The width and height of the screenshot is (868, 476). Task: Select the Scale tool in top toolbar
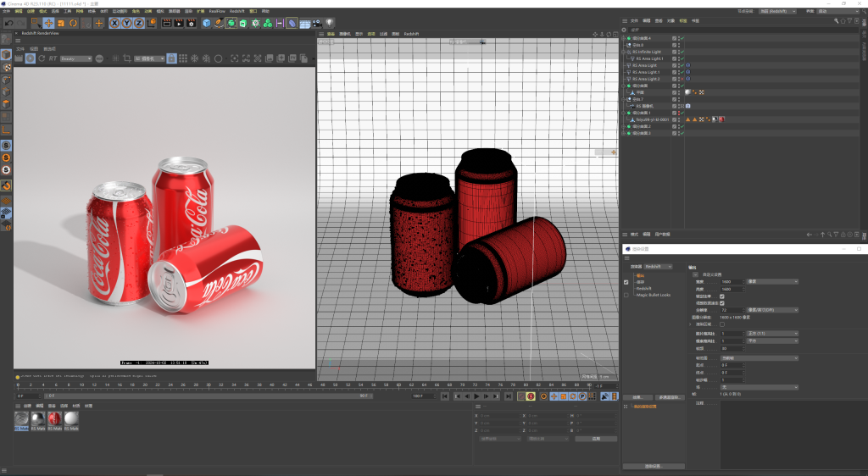[61, 23]
